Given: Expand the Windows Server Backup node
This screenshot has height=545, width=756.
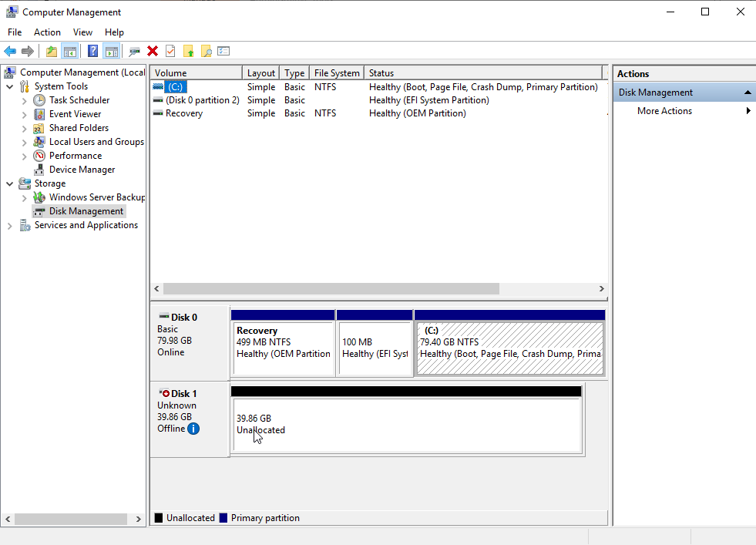Looking at the screenshot, I should tap(24, 198).
